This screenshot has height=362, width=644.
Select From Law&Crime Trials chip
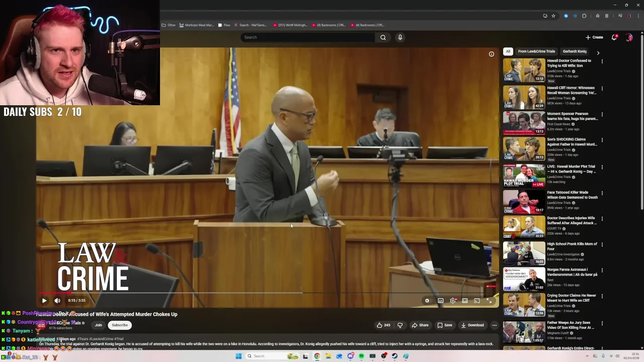tap(536, 51)
